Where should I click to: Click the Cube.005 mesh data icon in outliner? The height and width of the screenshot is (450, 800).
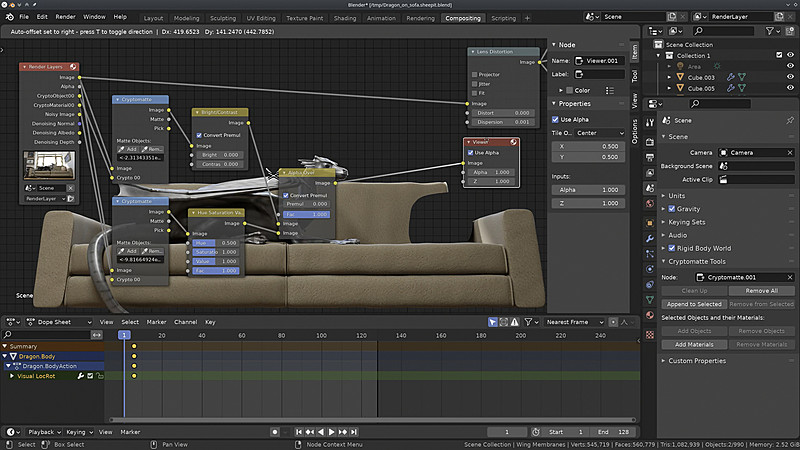[742, 88]
